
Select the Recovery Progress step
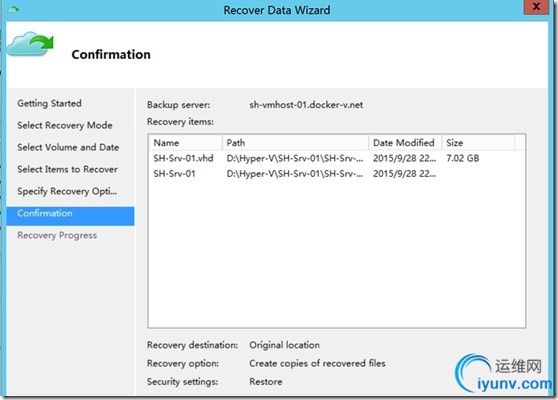[57, 235]
